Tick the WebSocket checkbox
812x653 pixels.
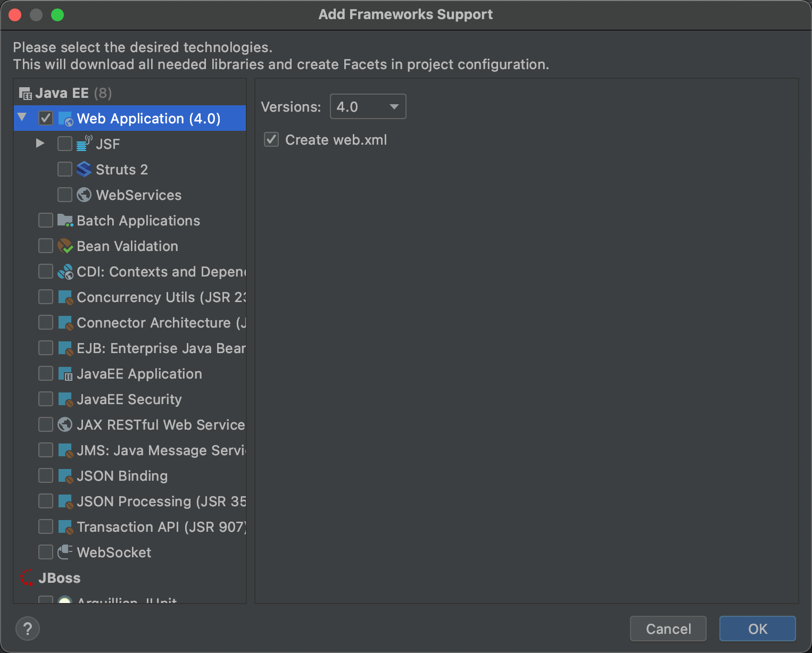click(x=46, y=552)
